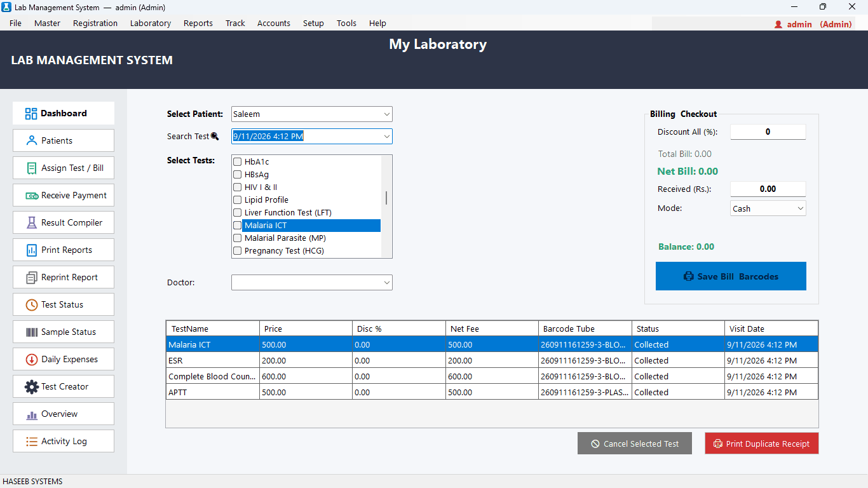This screenshot has height=488, width=868.
Task: Open the Track menu
Action: (235, 24)
